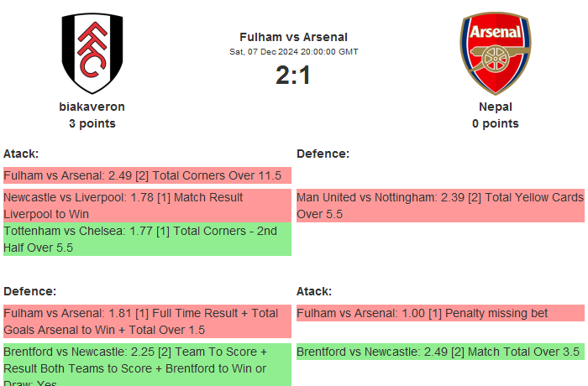Click the match date Sat, 07 Dec 2024
The width and height of the screenshot is (588, 386).
[x=293, y=52]
